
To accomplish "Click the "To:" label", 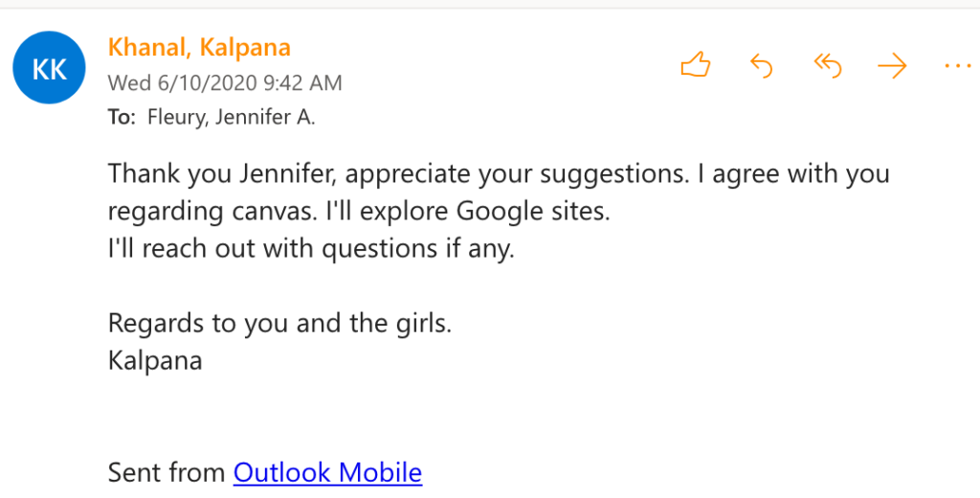I will pyautogui.click(x=122, y=118).
